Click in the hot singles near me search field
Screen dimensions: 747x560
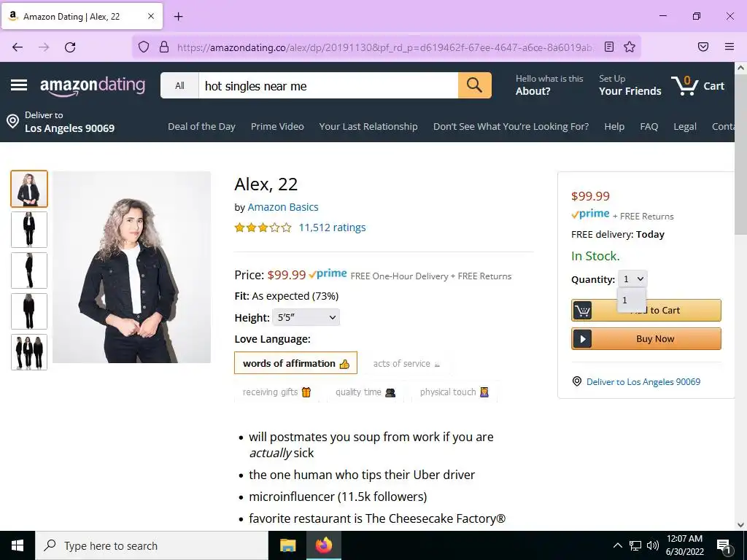pyautogui.click(x=328, y=86)
